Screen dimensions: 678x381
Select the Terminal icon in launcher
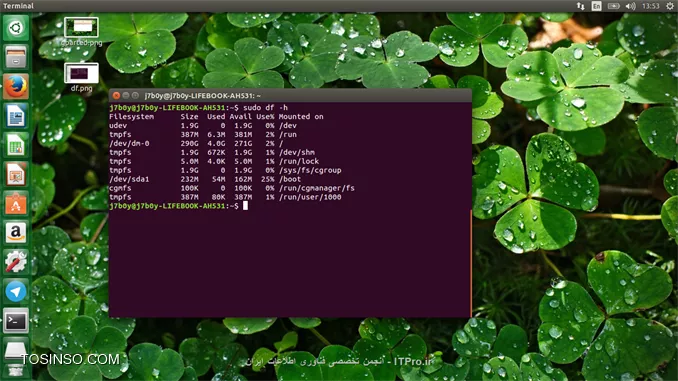[16, 321]
